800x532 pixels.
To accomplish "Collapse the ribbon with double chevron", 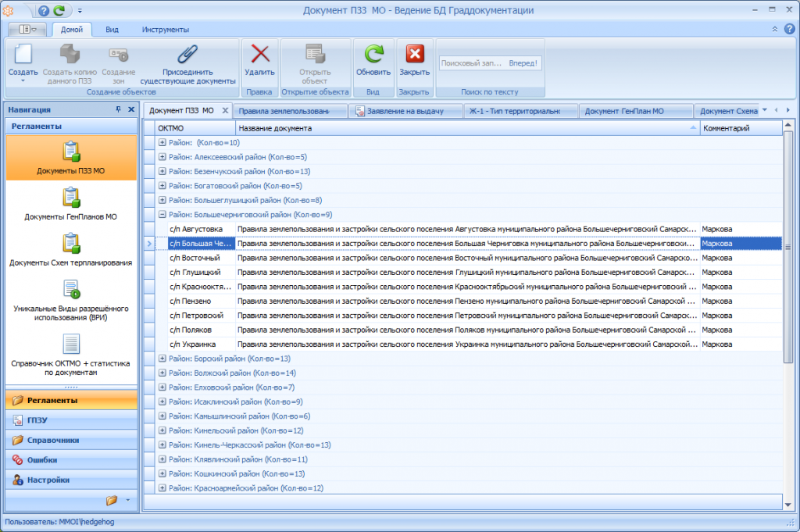I will pyautogui.click(x=775, y=29).
